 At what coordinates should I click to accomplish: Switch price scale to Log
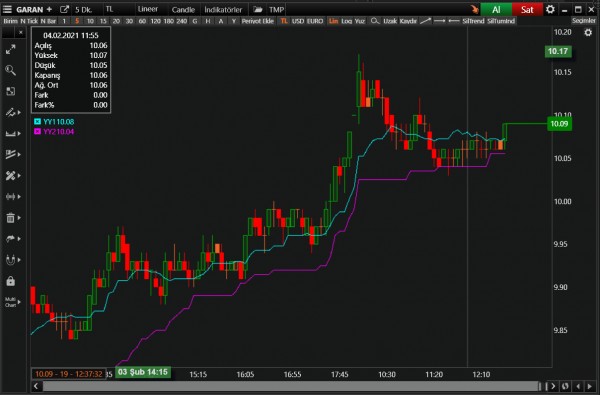click(x=346, y=21)
